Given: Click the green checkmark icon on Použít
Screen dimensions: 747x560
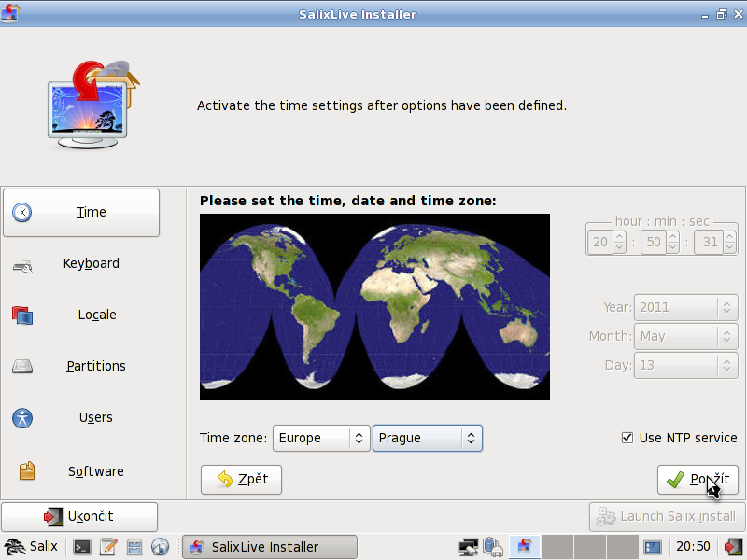Looking at the screenshot, I should [x=675, y=480].
